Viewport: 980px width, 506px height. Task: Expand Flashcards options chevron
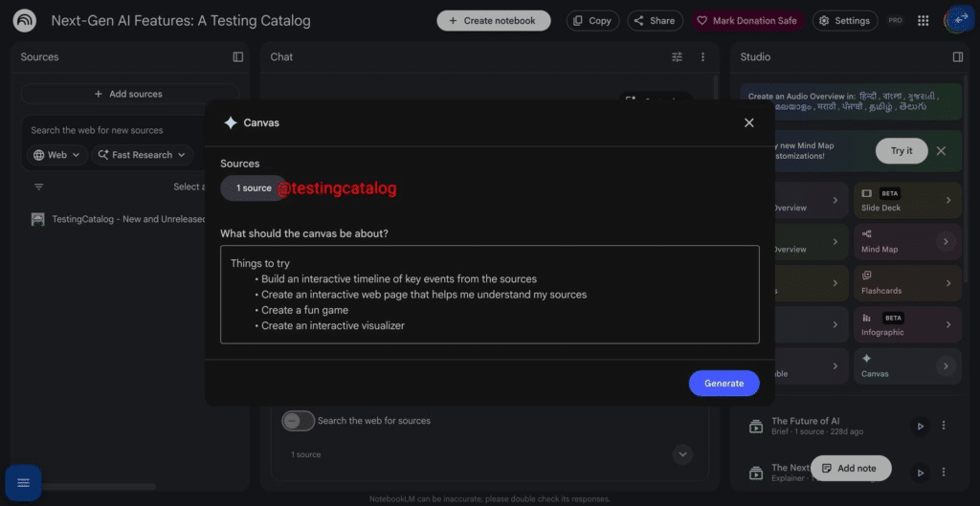click(948, 284)
